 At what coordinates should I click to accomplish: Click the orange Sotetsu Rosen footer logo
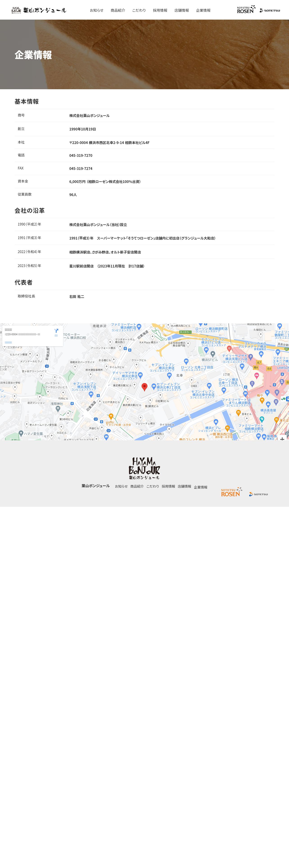coord(231,492)
